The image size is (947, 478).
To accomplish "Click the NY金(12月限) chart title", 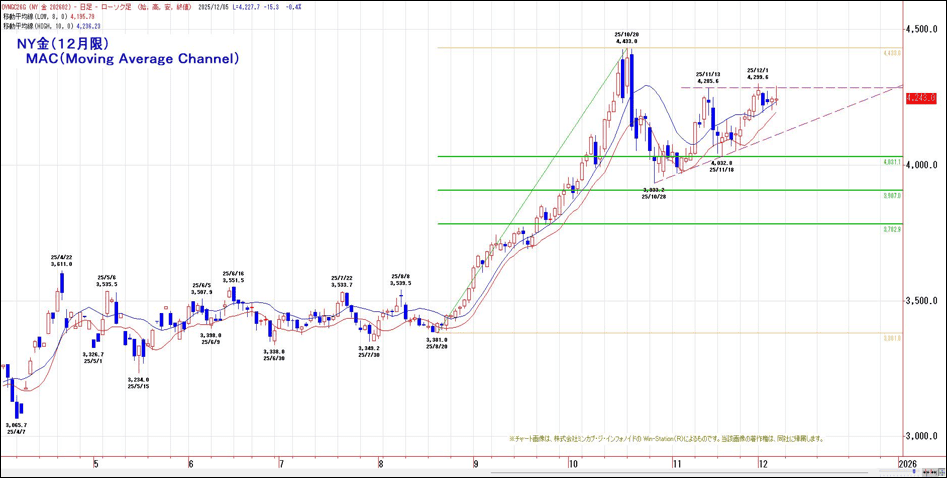I will (63, 44).
